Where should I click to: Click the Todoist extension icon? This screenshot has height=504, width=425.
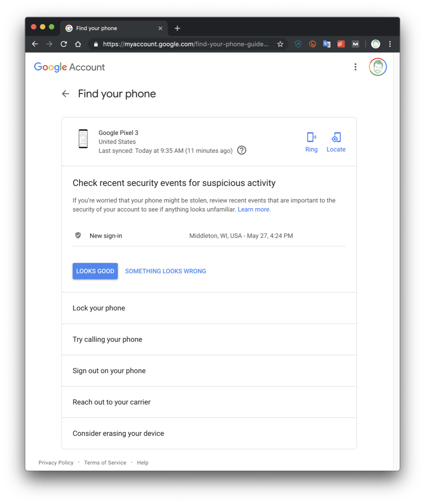(x=341, y=44)
